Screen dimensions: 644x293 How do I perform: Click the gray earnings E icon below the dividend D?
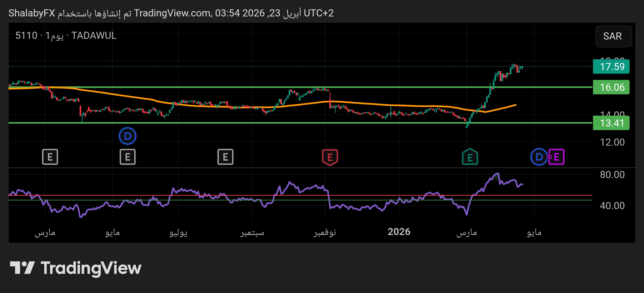pos(128,157)
